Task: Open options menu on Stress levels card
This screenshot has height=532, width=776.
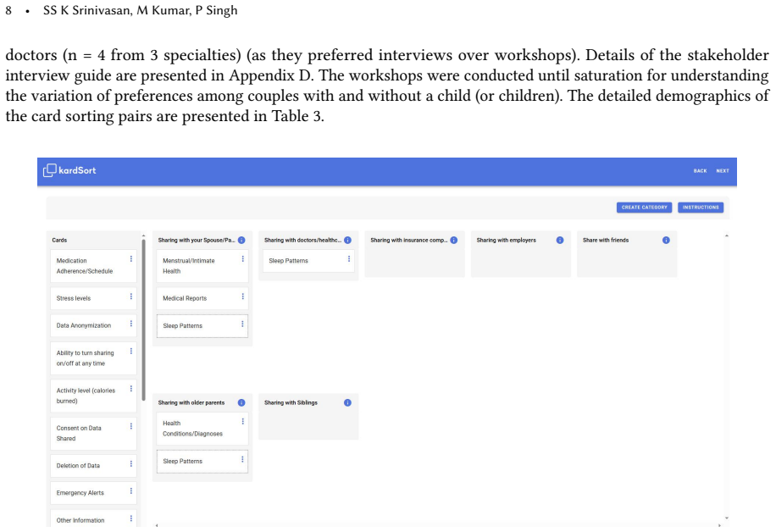Action: 131,296
